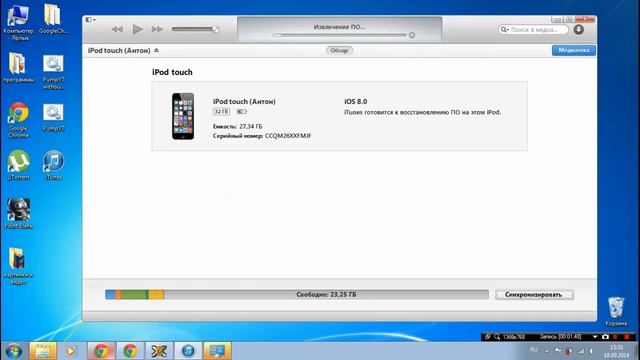Cancel the software extraction with the X icon
The width and height of the screenshot is (640, 360).
click(412, 35)
